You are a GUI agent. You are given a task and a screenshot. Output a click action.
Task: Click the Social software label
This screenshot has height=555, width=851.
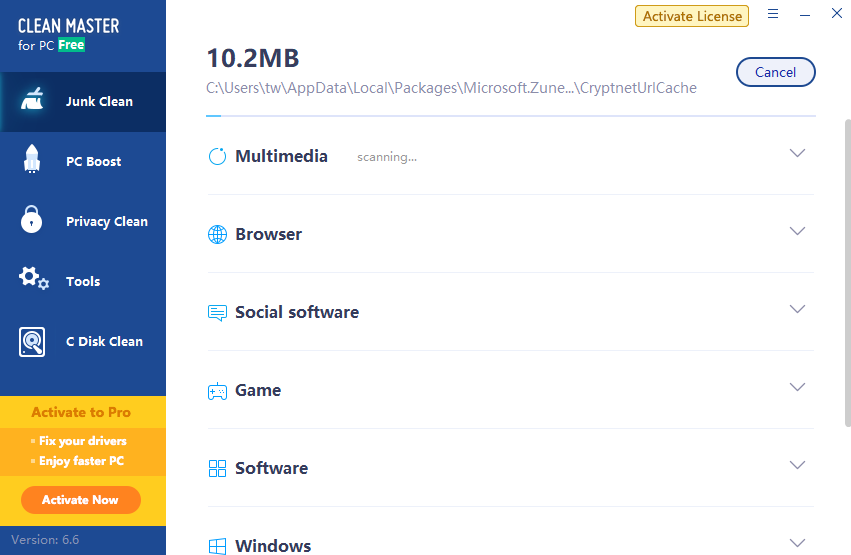[x=297, y=312]
